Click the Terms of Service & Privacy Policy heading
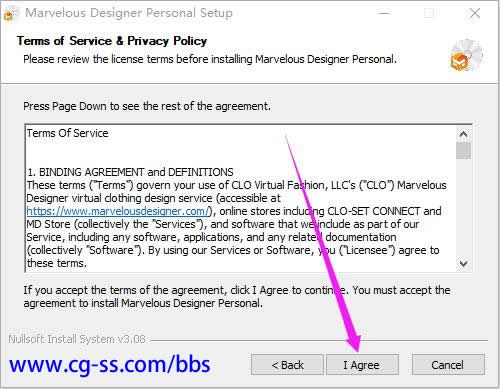Viewport: 500px width, 389px height. tap(112, 41)
